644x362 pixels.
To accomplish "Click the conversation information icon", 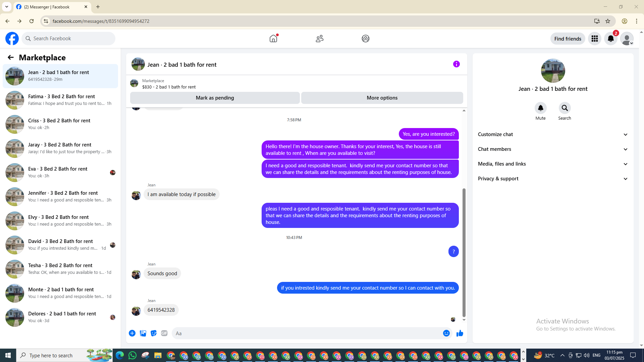I will click(x=456, y=64).
